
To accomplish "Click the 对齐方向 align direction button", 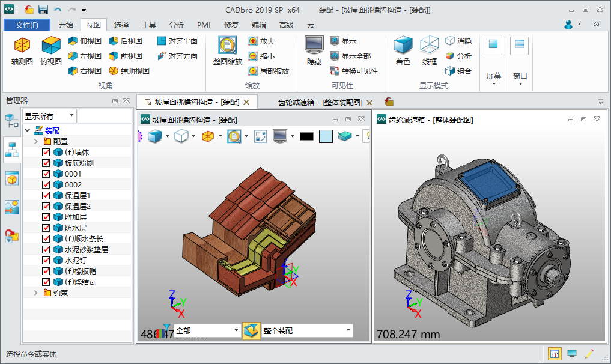I will point(177,56).
